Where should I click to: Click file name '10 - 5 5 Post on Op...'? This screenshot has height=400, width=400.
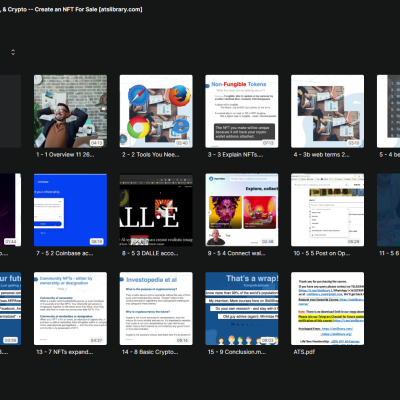(x=322, y=253)
